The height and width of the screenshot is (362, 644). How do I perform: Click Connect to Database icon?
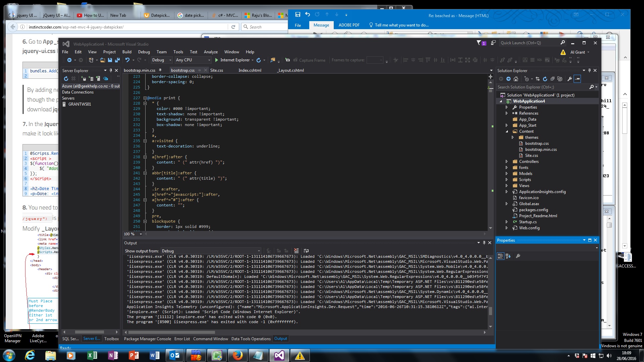coord(84,78)
